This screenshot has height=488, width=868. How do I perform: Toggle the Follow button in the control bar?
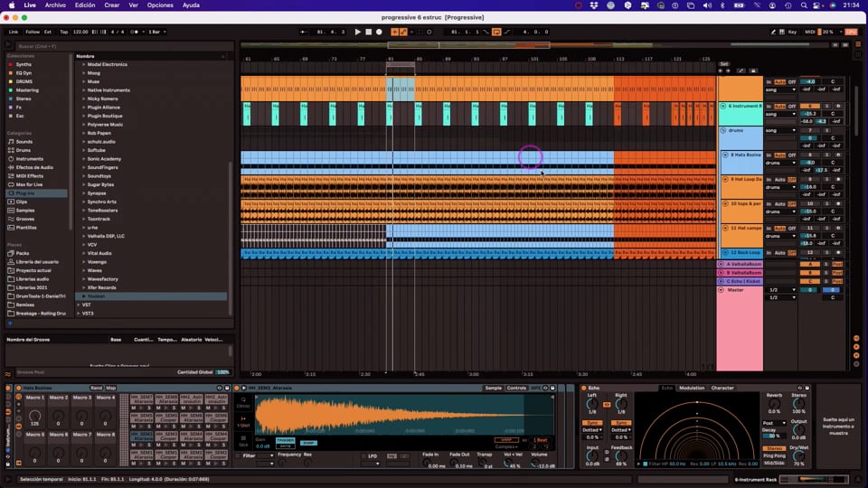pyautogui.click(x=33, y=33)
